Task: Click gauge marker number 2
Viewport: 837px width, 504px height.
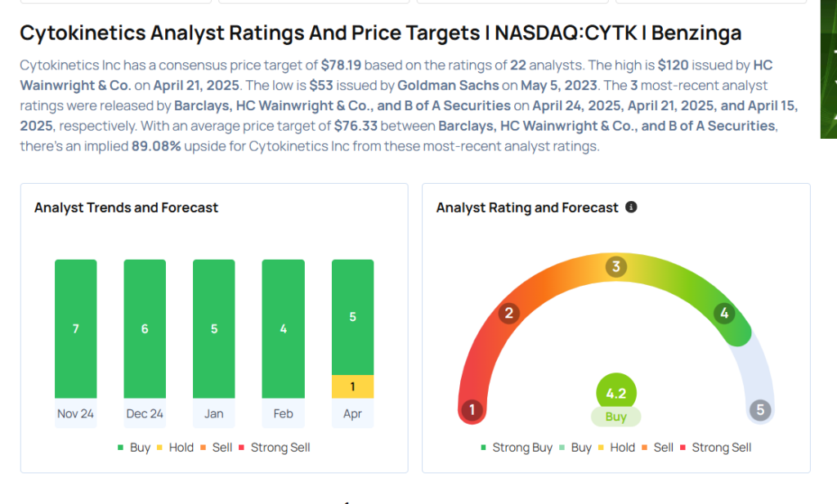Action: pos(508,313)
